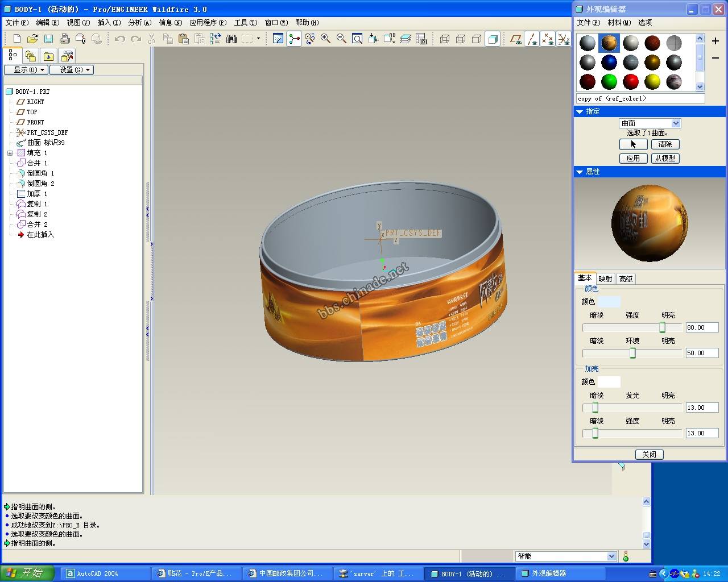Click the 清除 button
The image size is (728, 582).
coord(665,144)
